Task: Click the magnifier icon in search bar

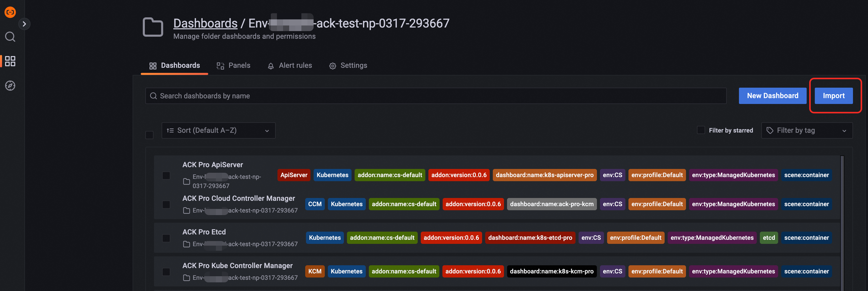Action: click(153, 96)
